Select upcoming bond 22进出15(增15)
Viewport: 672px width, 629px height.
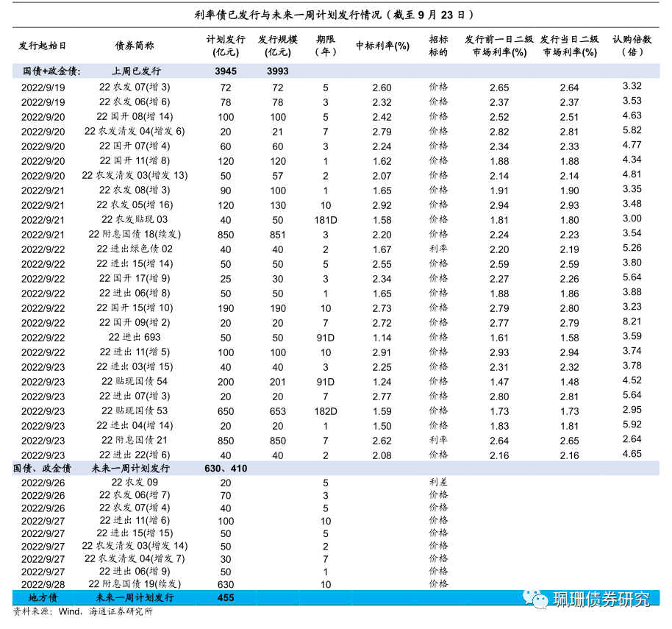coord(135,533)
